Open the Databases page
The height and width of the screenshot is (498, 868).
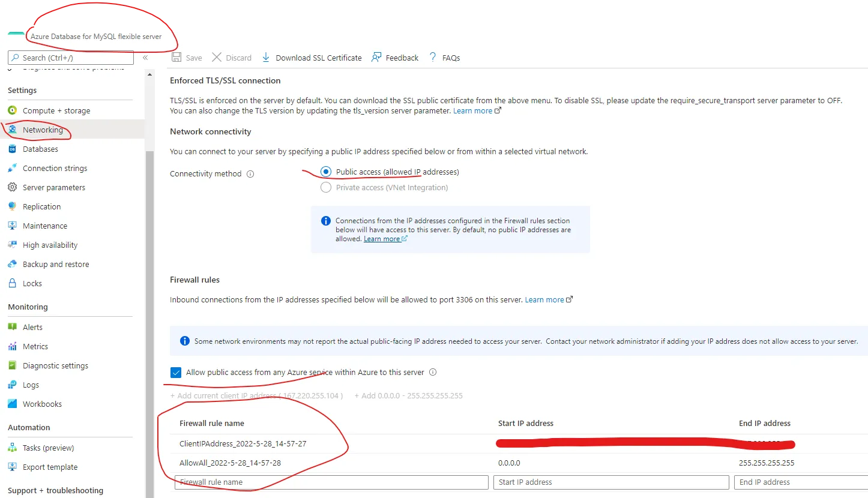click(40, 149)
